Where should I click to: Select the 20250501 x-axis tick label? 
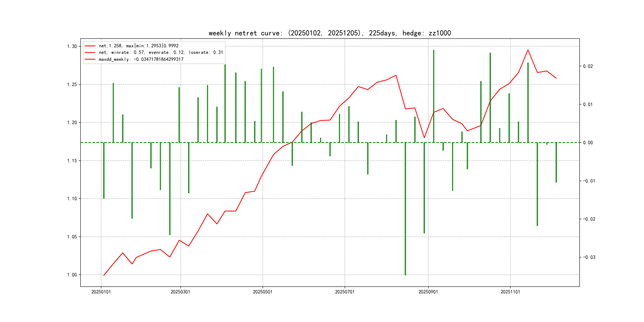click(x=263, y=292)
